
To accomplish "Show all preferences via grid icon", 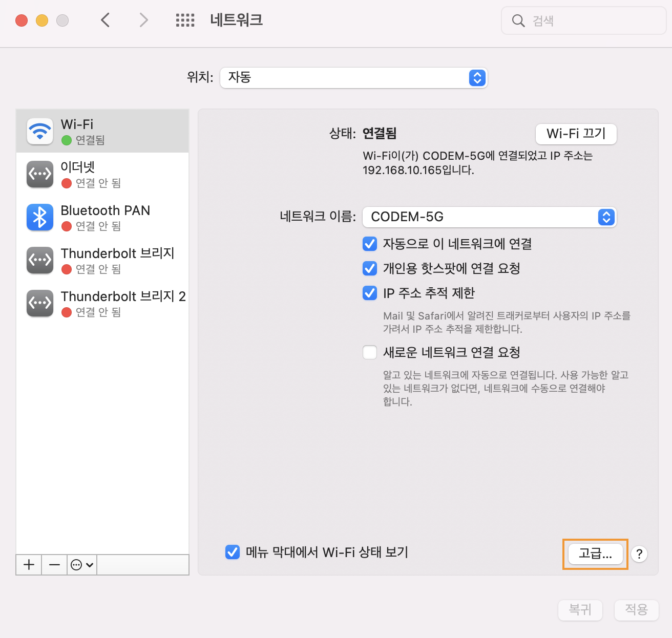I will click(x=185, y=20).
